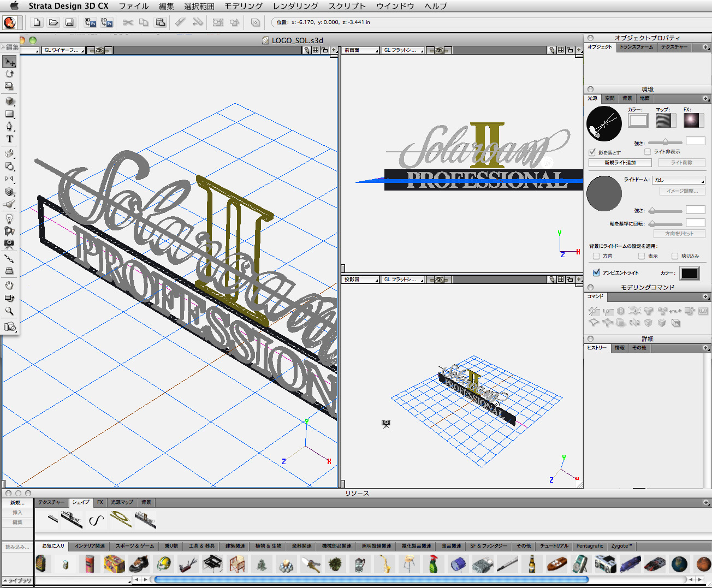Screen dimensions: 712x588
Task: Switch to the 光源マップ resource tab
Action: pyautogui.click(x=122, y=502)
